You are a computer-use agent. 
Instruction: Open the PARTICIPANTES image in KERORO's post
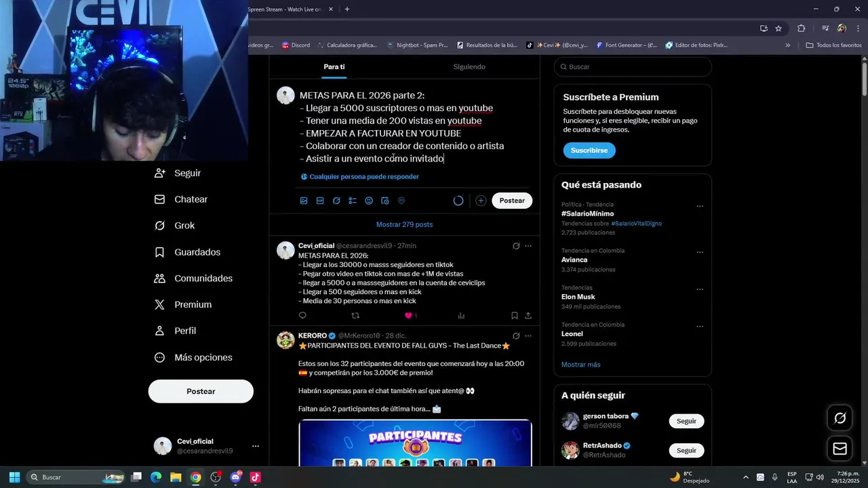click(x=415, y=443)
